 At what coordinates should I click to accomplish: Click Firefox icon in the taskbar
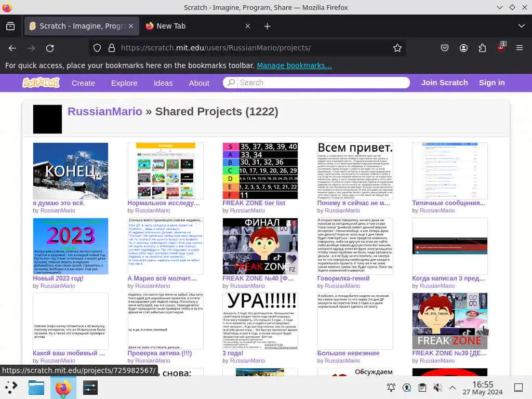[63, 388]
